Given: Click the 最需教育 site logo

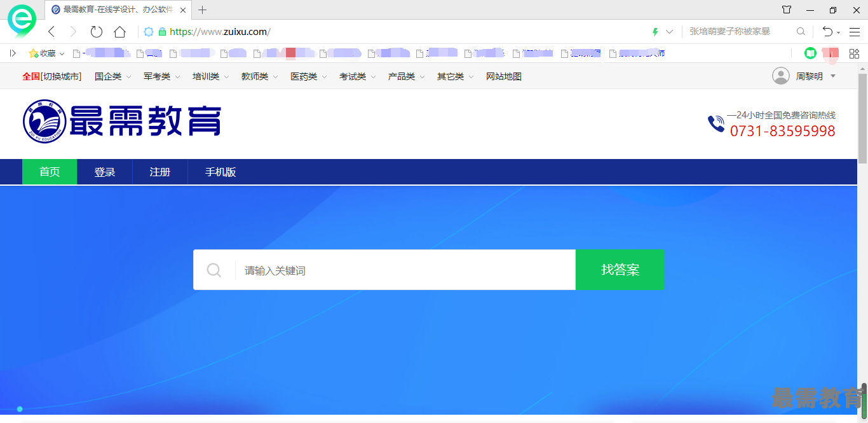Looking at the screenshot, I should [x=122, y=121].
